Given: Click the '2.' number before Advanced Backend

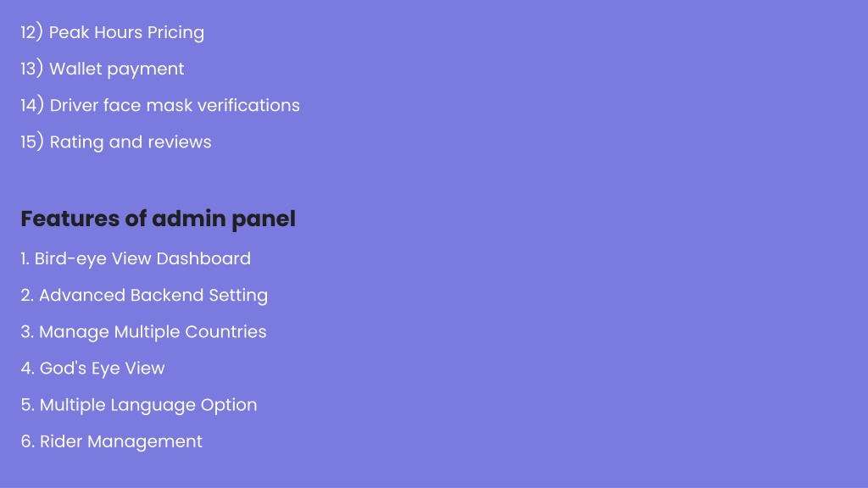Looking at the screenshot, I should click(x=28, y=296).
